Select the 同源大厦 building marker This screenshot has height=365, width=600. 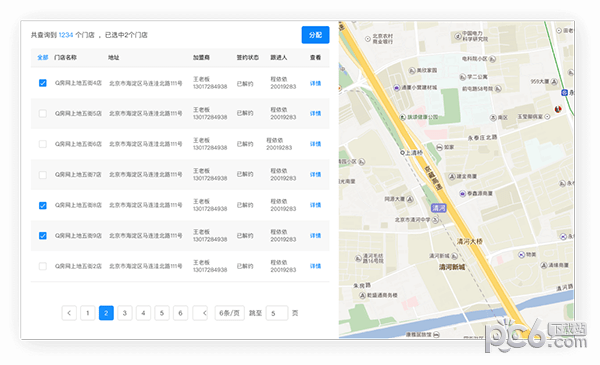click(410, 199)
